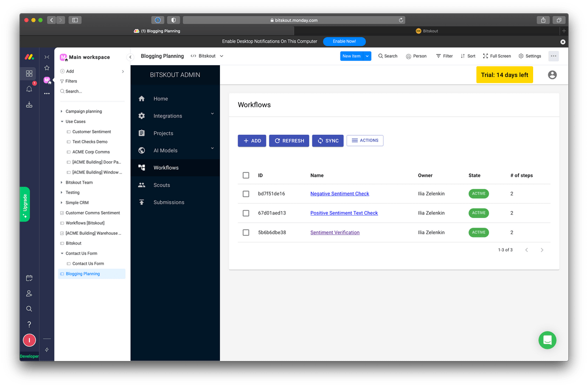
Task: Click the privacy shield icon in Safari toolbar
Action: [x=173, y=20]
